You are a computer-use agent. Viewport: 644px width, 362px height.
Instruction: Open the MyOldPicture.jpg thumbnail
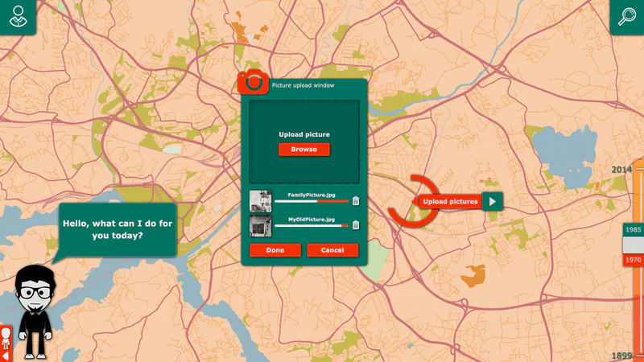260,226
